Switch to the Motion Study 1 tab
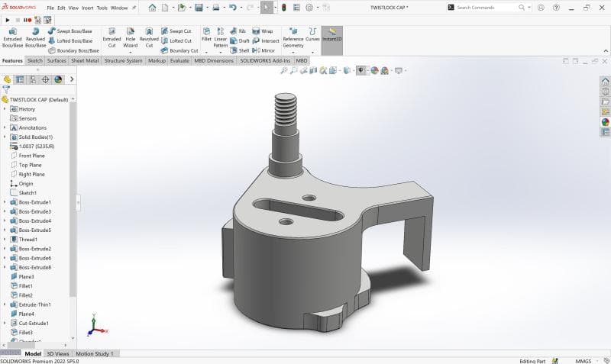611x364 pixels. 95,354
